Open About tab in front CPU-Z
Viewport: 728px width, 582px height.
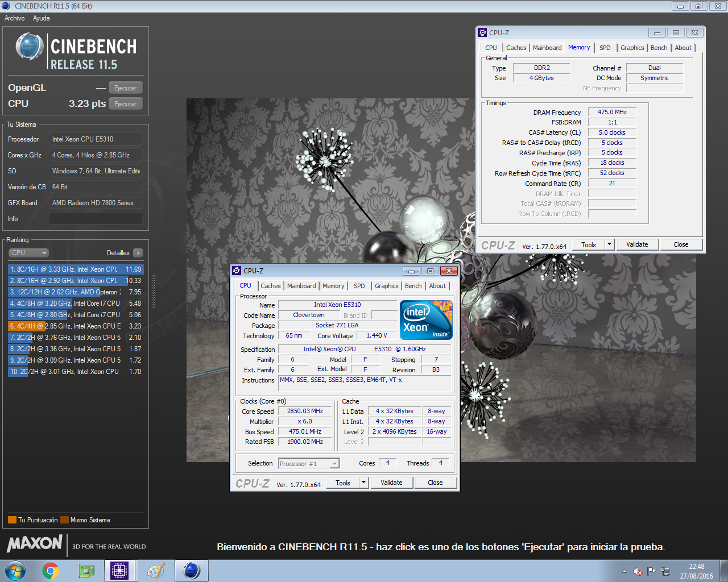437,286
